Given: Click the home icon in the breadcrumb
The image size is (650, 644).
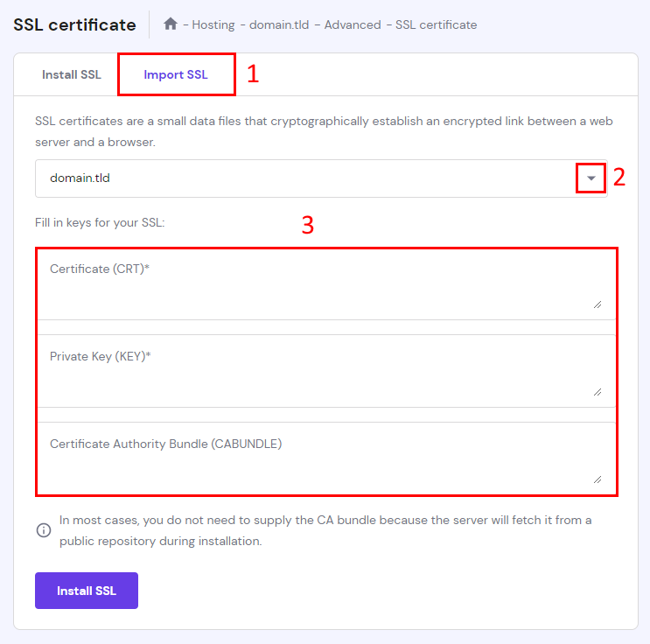Looking at the screenshot, I should point(171,24).
